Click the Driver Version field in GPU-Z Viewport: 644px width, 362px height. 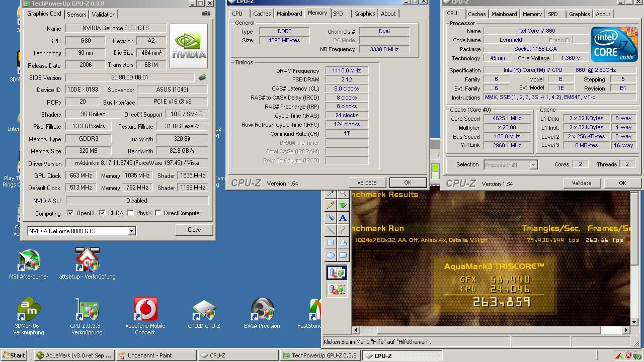tap(136, 163)
